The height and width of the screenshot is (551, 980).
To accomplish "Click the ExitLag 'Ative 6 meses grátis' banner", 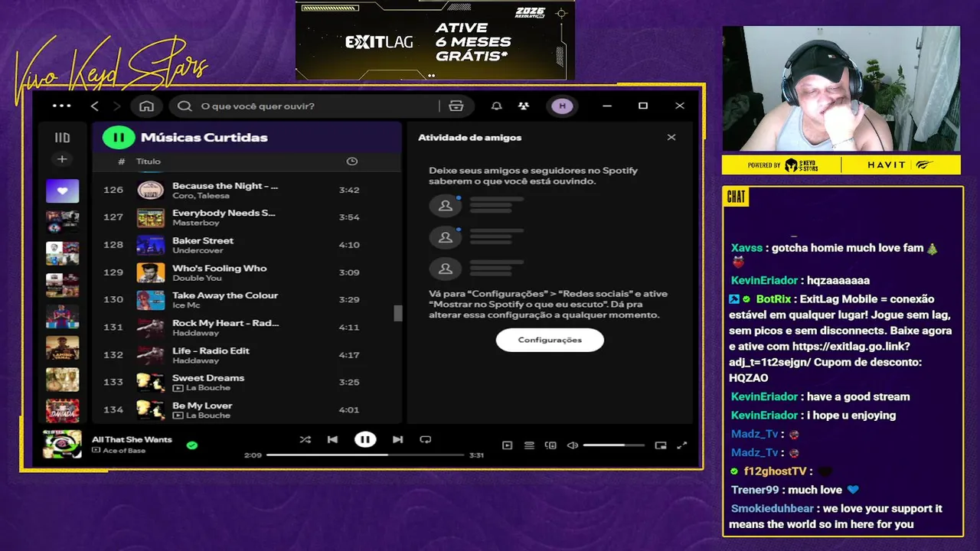I will click(x=435, y=40).
